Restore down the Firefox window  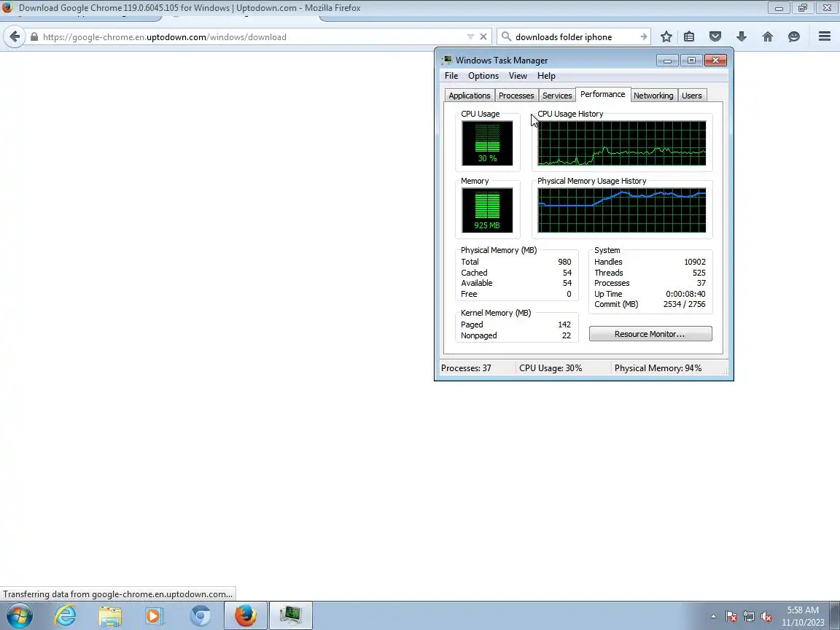click(x=803, y=8)
